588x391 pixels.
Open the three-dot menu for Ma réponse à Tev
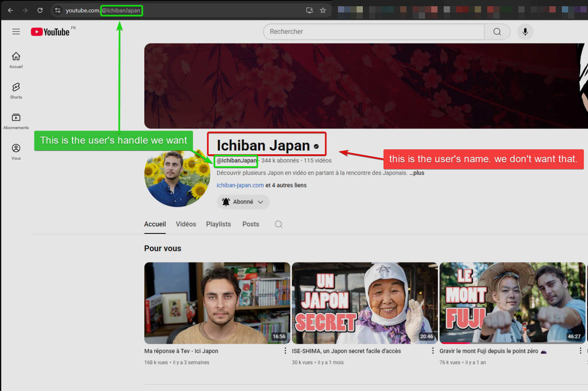(x=285, y=351)
